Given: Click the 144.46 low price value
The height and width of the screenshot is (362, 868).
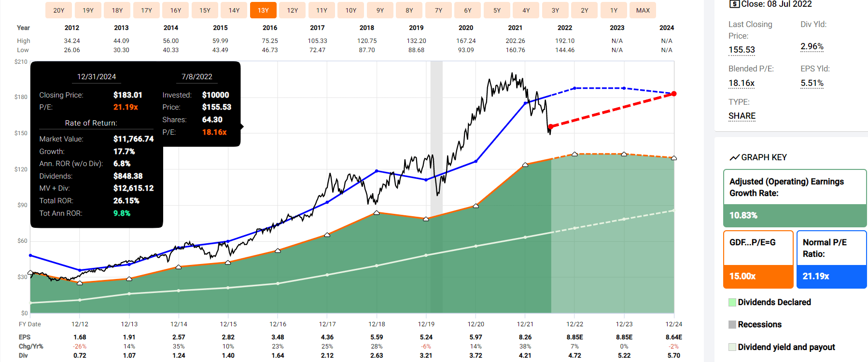Looking at the screenshot, I should click(x=565, y=50).
